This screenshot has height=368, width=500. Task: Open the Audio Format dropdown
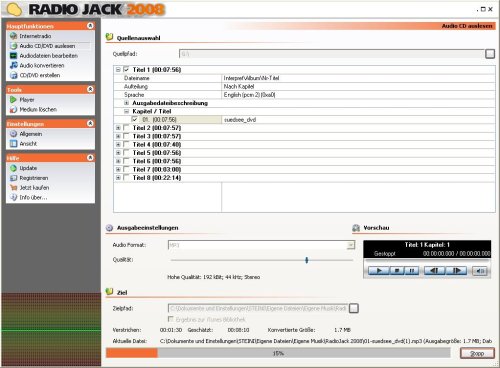[x=350, y=245]
